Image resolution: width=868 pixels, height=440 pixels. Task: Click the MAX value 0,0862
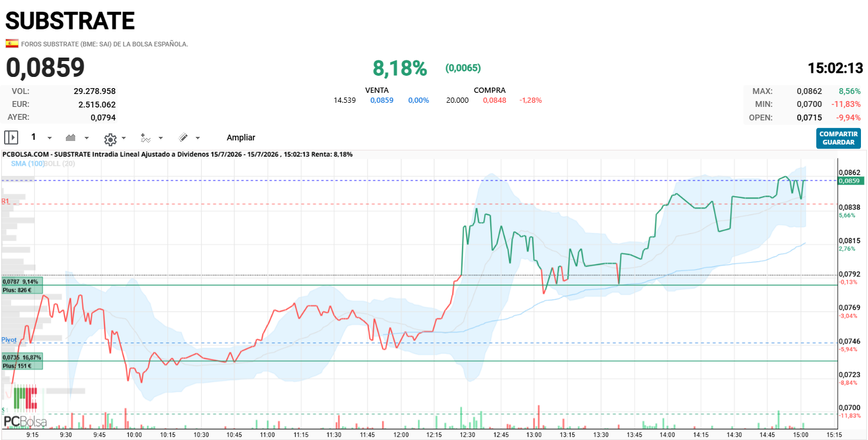(x=809, y=91)
